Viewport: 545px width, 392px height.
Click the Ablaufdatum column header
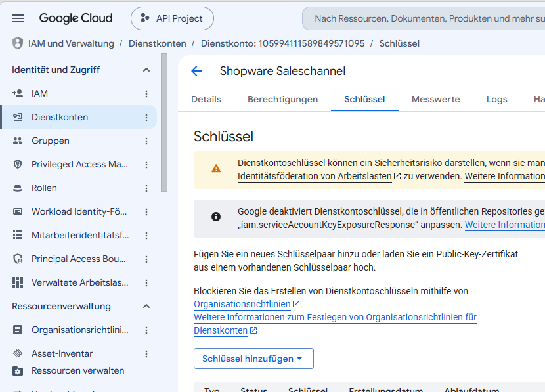click(471, 389)
